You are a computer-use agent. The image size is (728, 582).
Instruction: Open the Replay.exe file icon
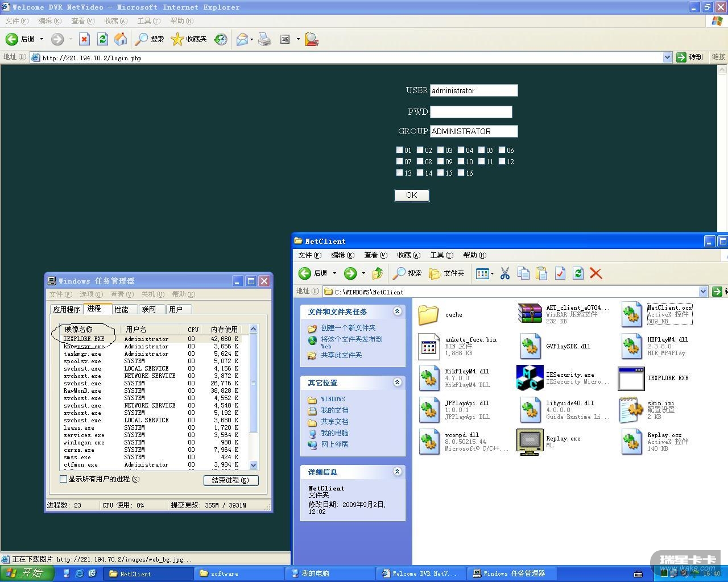[530, 442]
